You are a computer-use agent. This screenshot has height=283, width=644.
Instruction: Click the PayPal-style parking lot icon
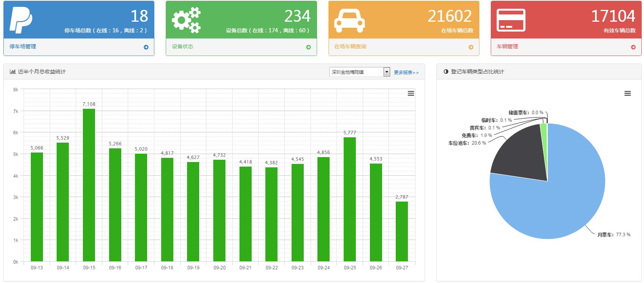click(21, 20)
